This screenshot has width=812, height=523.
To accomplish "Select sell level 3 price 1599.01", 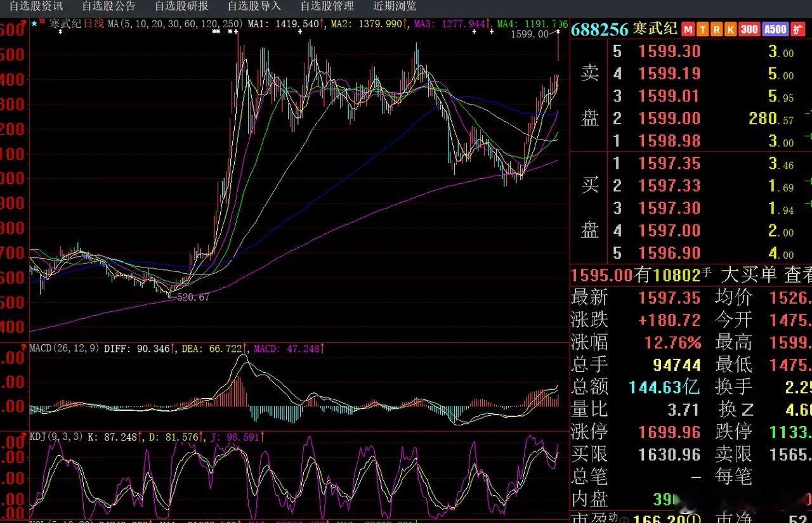I will (x=669, y=96).
